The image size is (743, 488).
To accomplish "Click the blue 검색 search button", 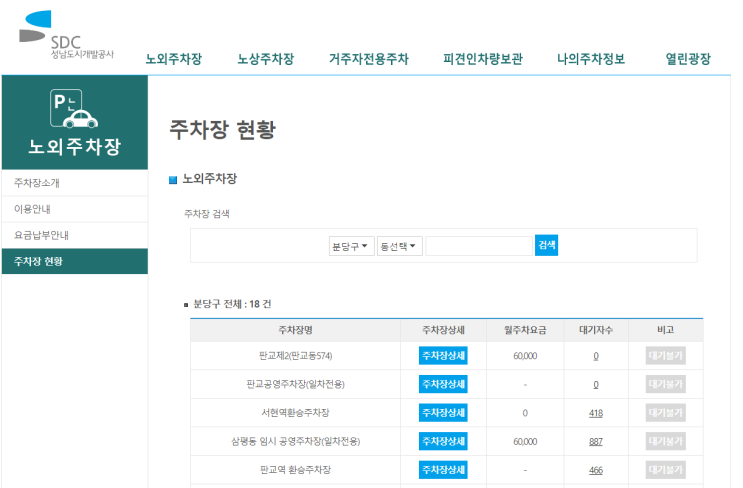I will [x=546, y=245].
